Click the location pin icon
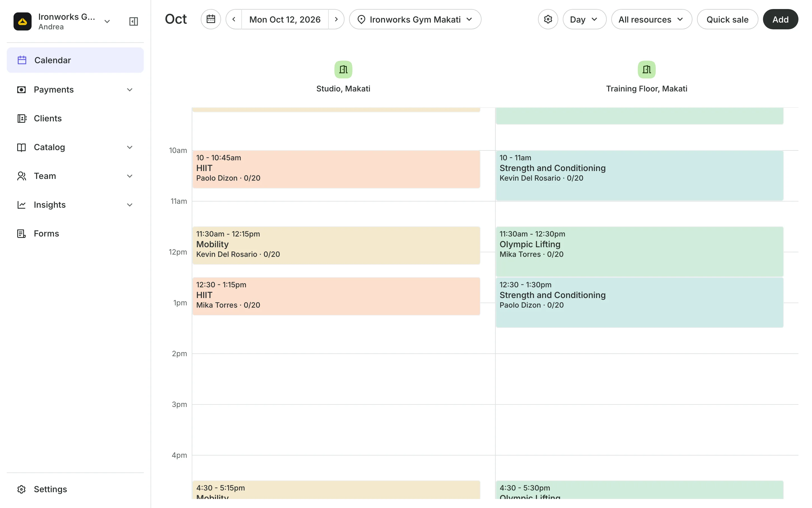812x508 pixels. click(361, 19)
